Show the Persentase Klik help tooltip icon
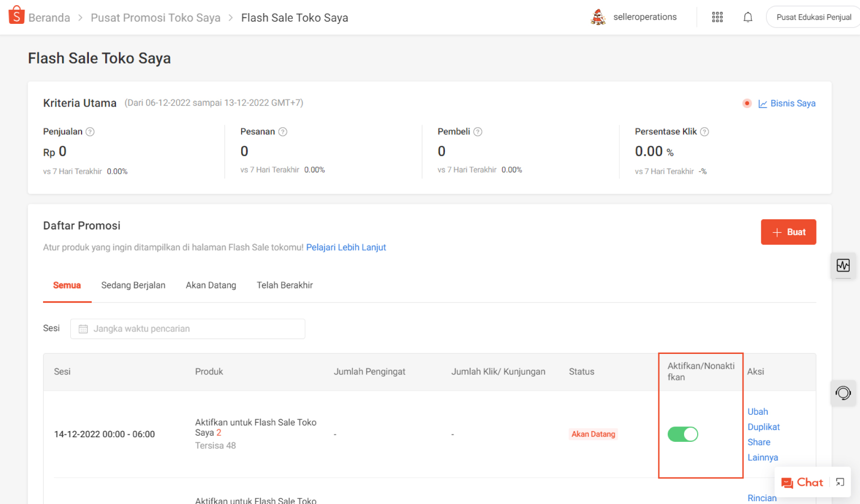 point(705,131)
